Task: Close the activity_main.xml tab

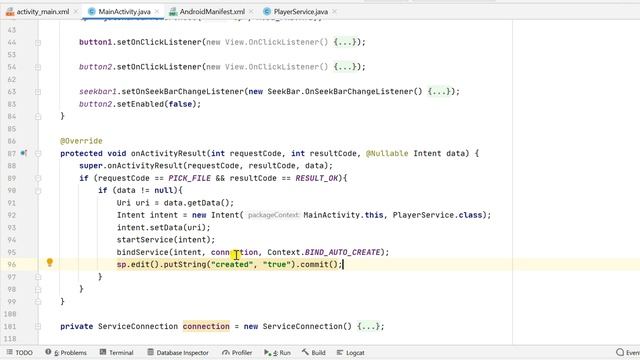Action: tap(76, 11)
